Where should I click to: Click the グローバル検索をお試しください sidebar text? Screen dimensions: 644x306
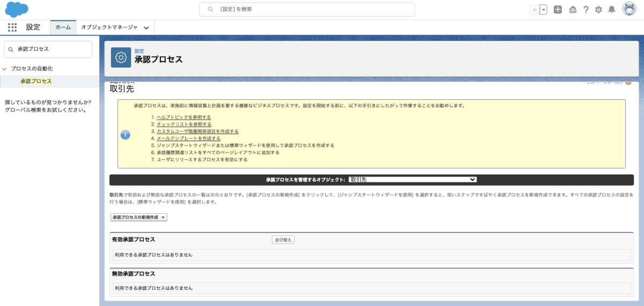point(46,110)
